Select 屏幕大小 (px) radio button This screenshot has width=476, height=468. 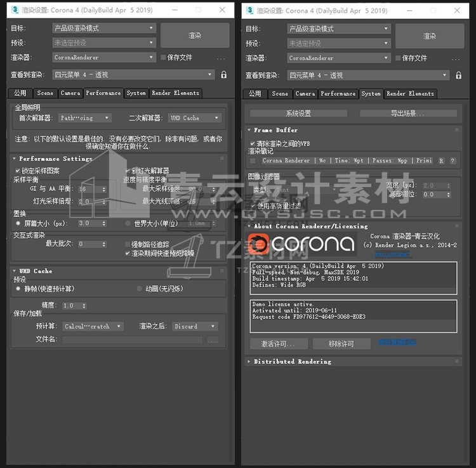pyautogui.click(x=18, y=223)
